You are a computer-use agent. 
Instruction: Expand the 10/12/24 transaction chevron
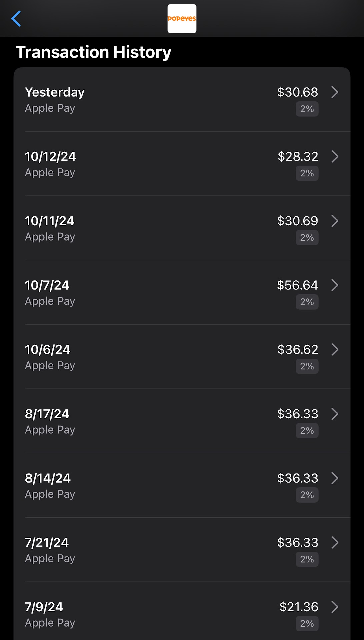pos(335,157)
